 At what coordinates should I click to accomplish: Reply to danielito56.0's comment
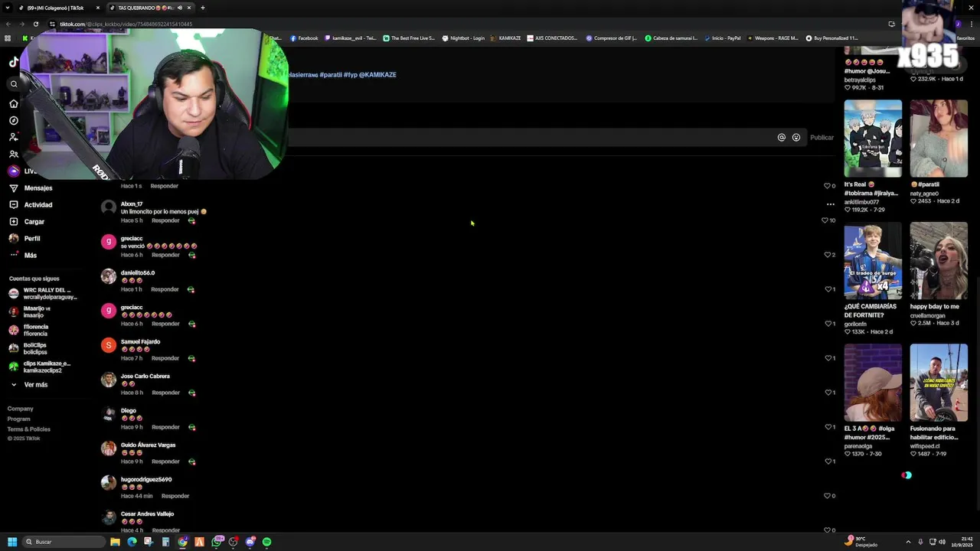(x=165, y=289)
